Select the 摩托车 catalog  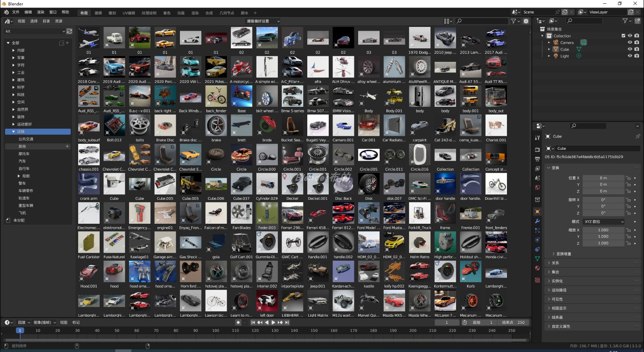[x=24, y=154]
